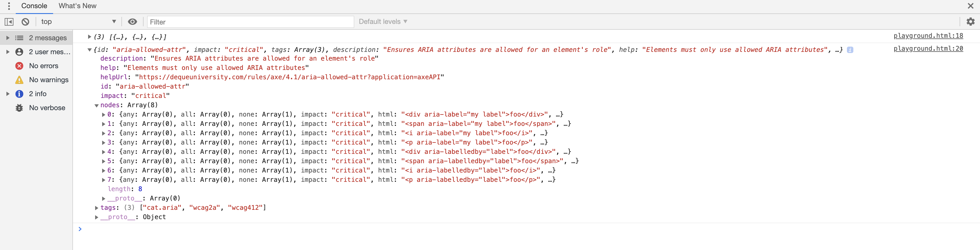Expand node 2 with i aria-label
980x250 pixels.
[x=104, y=133]
